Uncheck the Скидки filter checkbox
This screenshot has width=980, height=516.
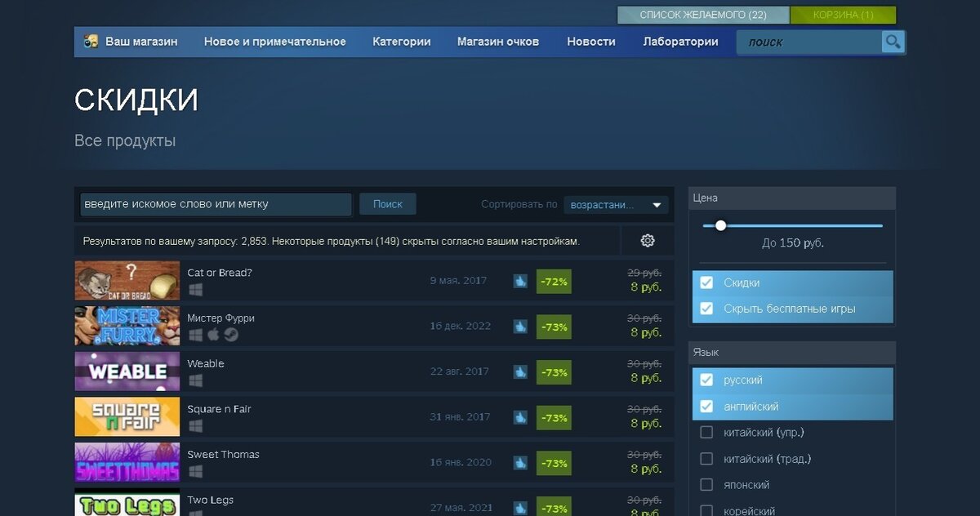(x=707, y=283)
